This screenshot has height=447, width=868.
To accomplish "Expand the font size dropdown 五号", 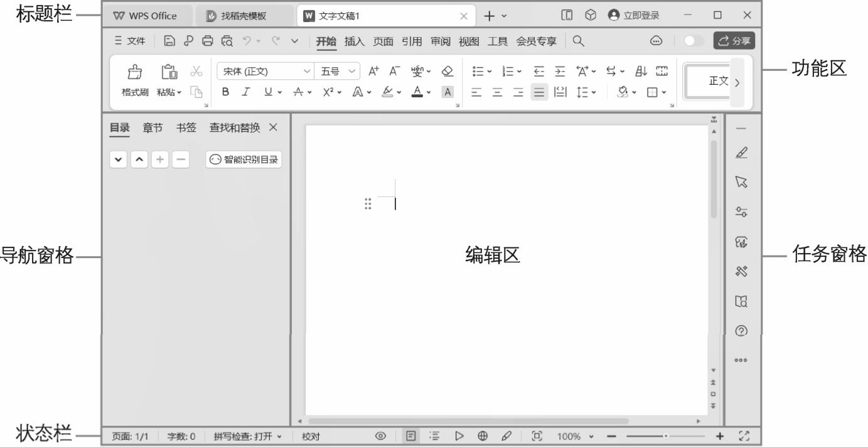I will pos(337,71).
